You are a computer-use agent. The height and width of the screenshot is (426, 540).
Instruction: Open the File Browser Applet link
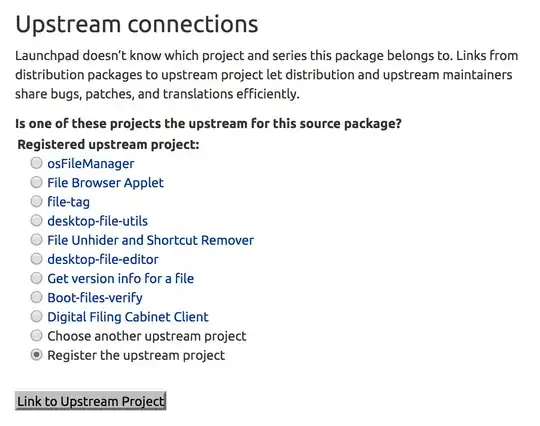click(105, 183)
